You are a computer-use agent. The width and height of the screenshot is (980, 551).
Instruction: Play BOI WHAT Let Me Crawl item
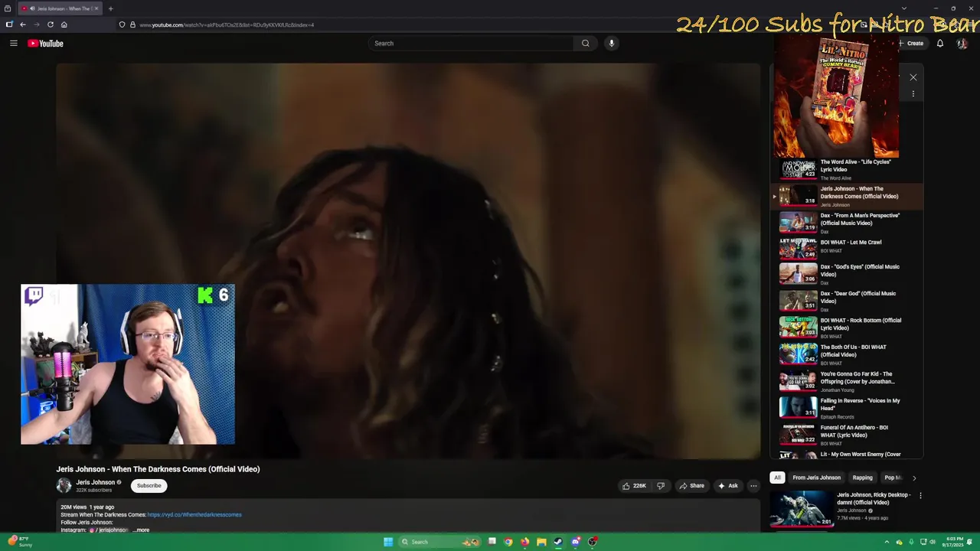[x=847, y=248]
